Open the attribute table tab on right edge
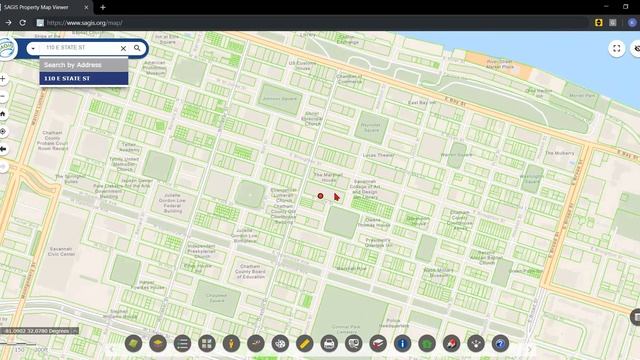Viewport: 640px width, 360px height. pyautogui.click(x=636, y=317)
